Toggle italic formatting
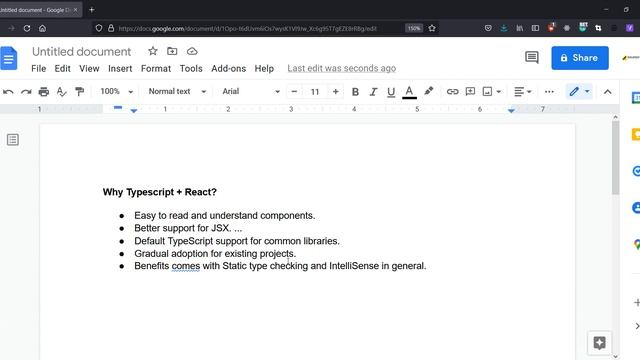This screenshot has width=640, height=360. pos(373,92)
